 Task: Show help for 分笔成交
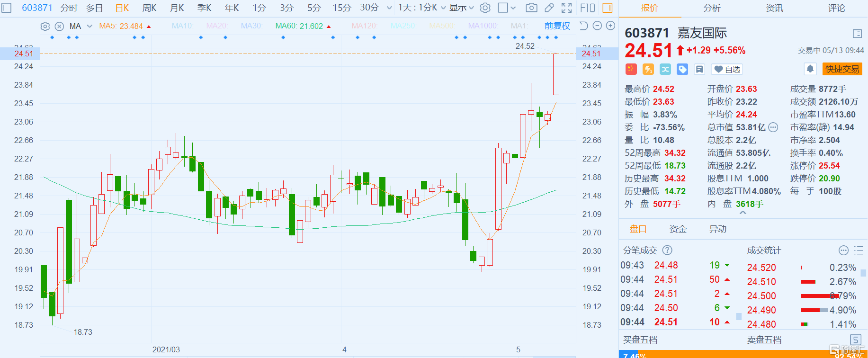pyautogui.click(x=667, y=250)
